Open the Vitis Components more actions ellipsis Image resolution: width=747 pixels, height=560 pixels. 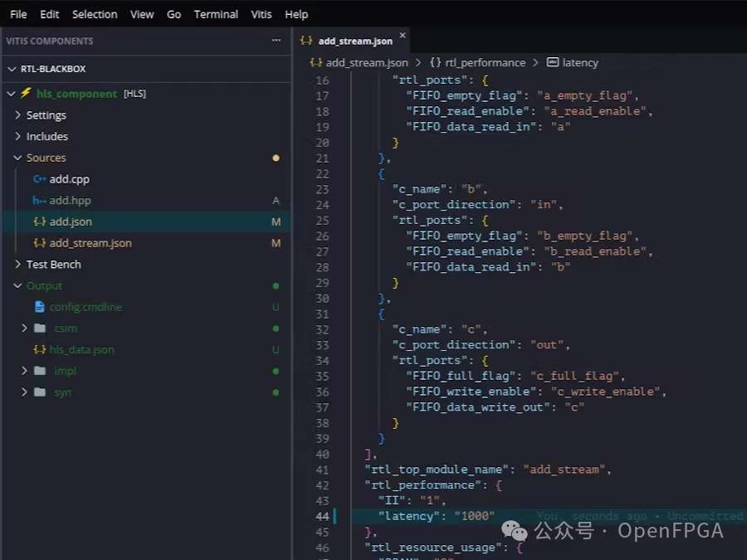point(276,41)
